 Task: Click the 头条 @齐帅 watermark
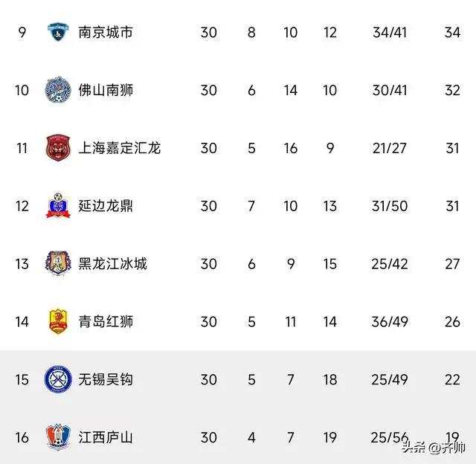[434, 448]
